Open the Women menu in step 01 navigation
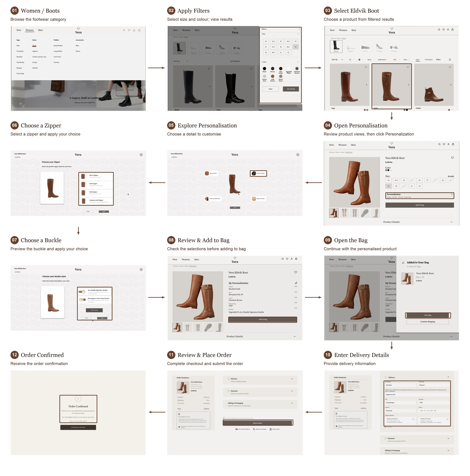The height and width of the screenshot is (476, 470). coord(30,30)
